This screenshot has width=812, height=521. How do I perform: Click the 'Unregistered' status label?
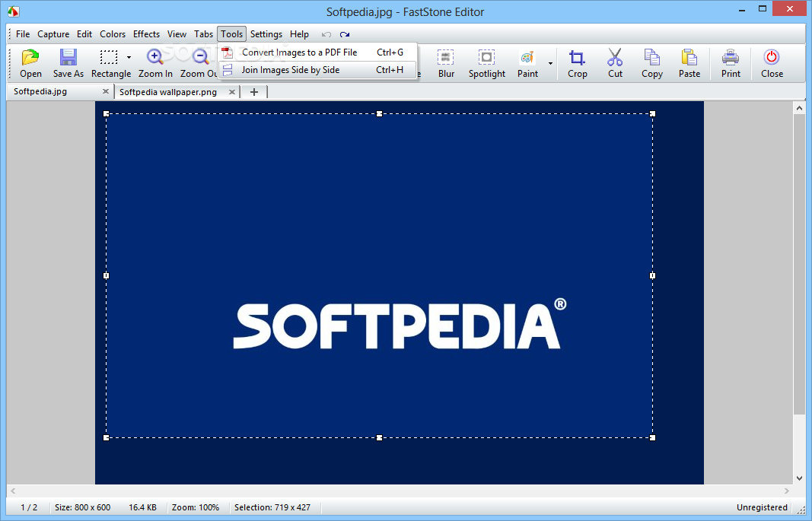[x=762, y=507]
